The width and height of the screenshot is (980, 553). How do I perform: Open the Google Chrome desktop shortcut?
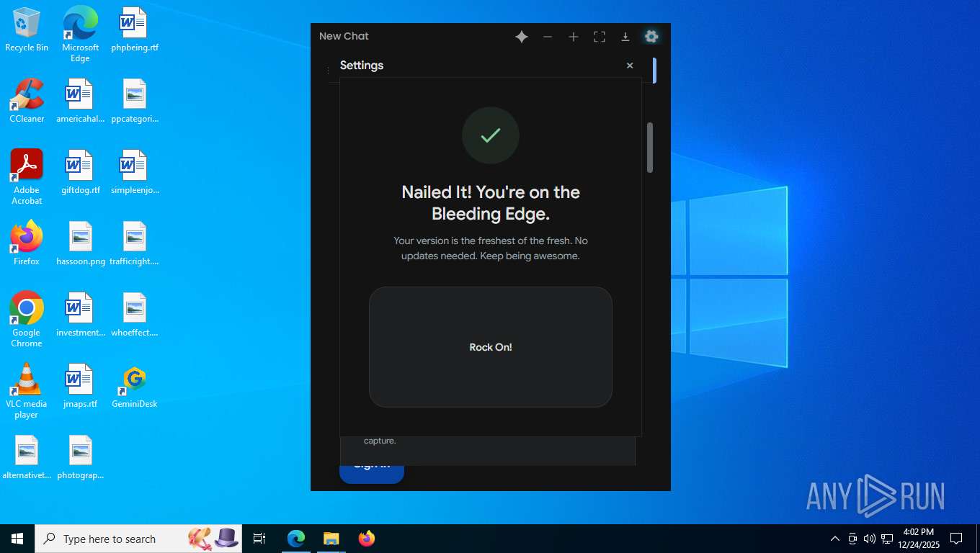click(x=27, y=320)
